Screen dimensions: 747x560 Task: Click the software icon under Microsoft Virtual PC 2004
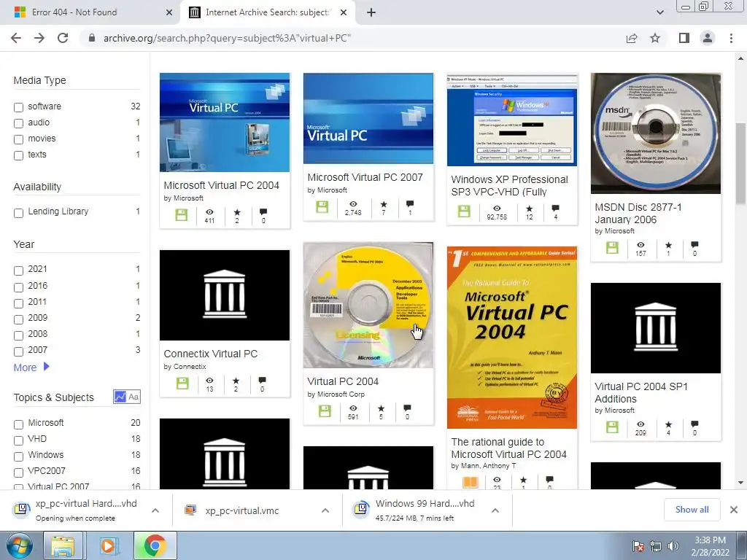click(x=181, y=215)
